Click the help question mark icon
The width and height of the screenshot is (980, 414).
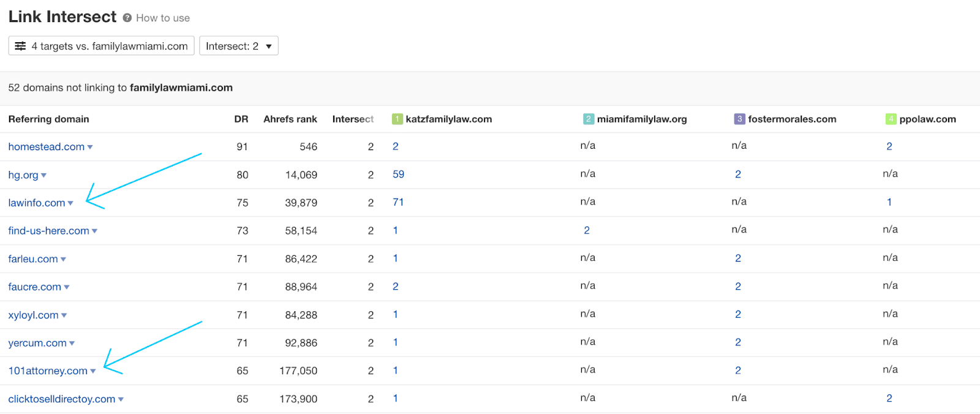[x=127, y=18]
